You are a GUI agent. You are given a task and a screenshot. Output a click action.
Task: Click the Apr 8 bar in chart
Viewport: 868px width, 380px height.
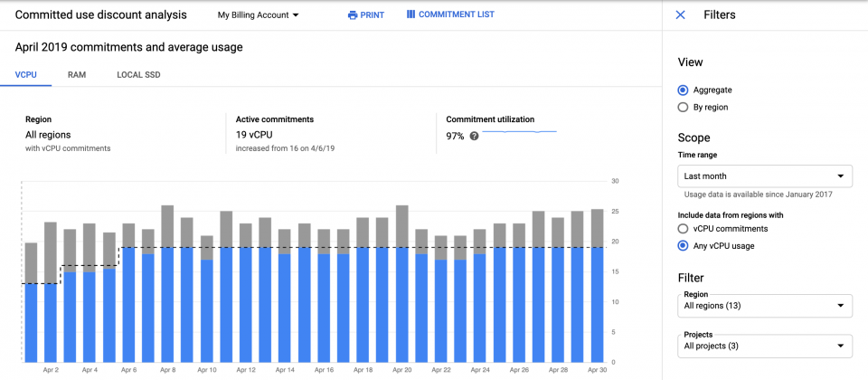coord(168,283)
